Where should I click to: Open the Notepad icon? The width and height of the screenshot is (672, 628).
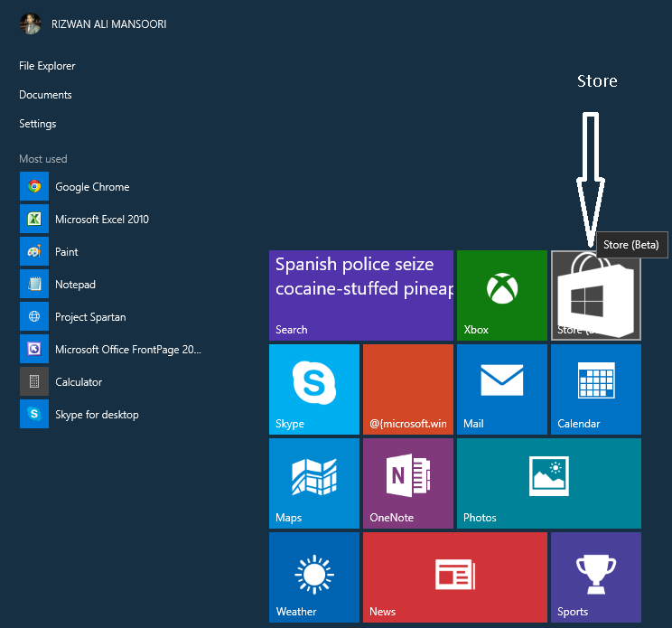[34, 284]
